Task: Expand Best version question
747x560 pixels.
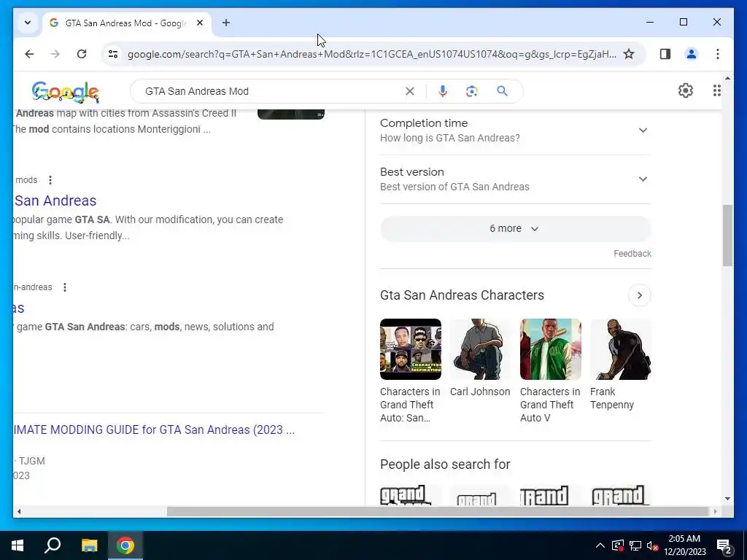Action: pos(516,179)
